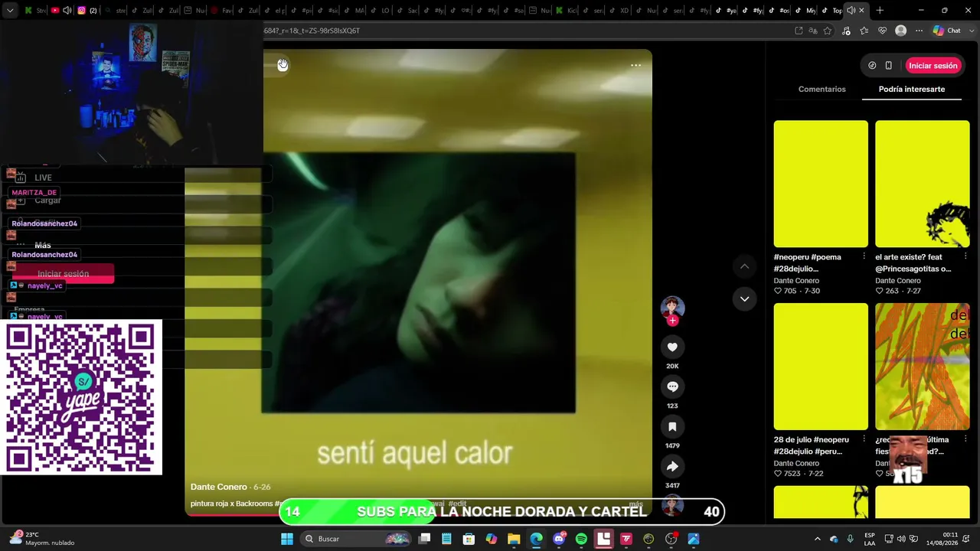Open more options for 'el arte existe?' video
980x551 pixels.
pos(965,257)
